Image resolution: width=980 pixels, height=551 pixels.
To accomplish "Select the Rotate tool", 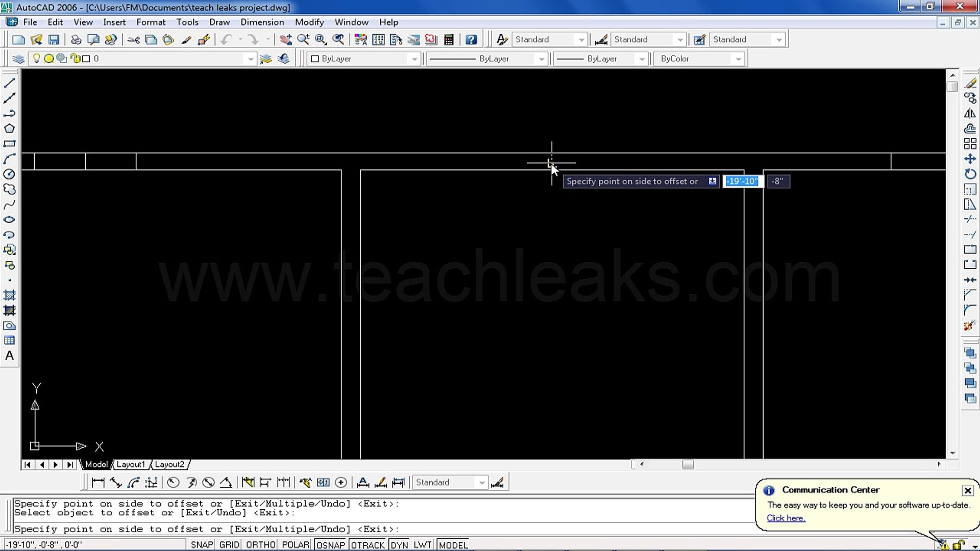I will 969,173.
